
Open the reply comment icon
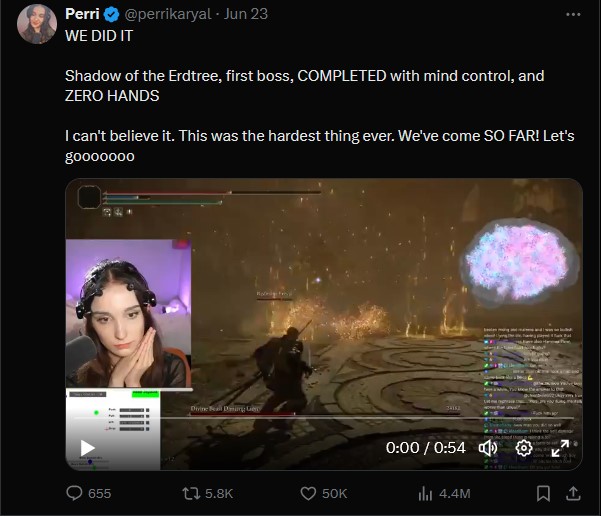(x=74, y=493)
